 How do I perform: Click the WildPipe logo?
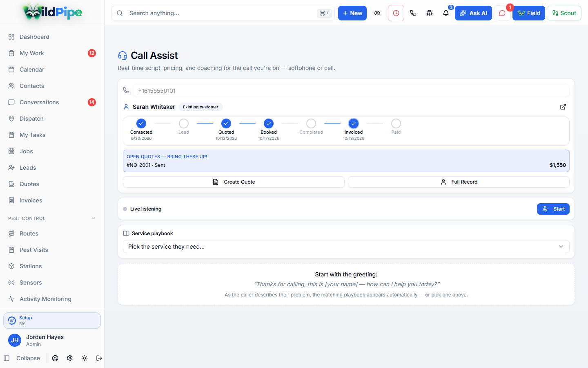pos(52,12)
